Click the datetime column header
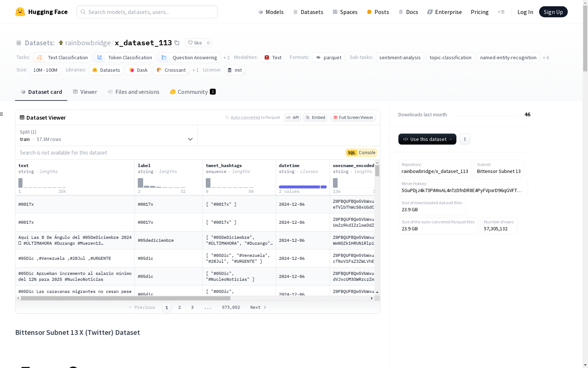Viewport: 588px width, 368px height. [289, 166]
